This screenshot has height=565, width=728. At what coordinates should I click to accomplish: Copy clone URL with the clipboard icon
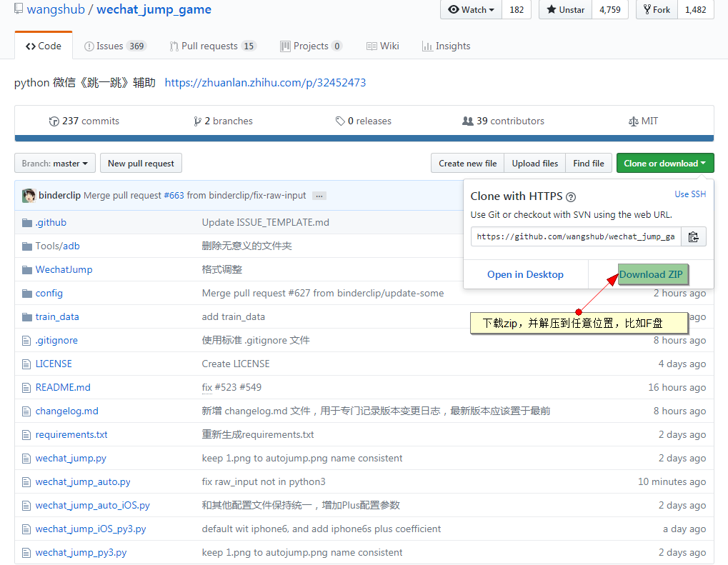(693, 236)
